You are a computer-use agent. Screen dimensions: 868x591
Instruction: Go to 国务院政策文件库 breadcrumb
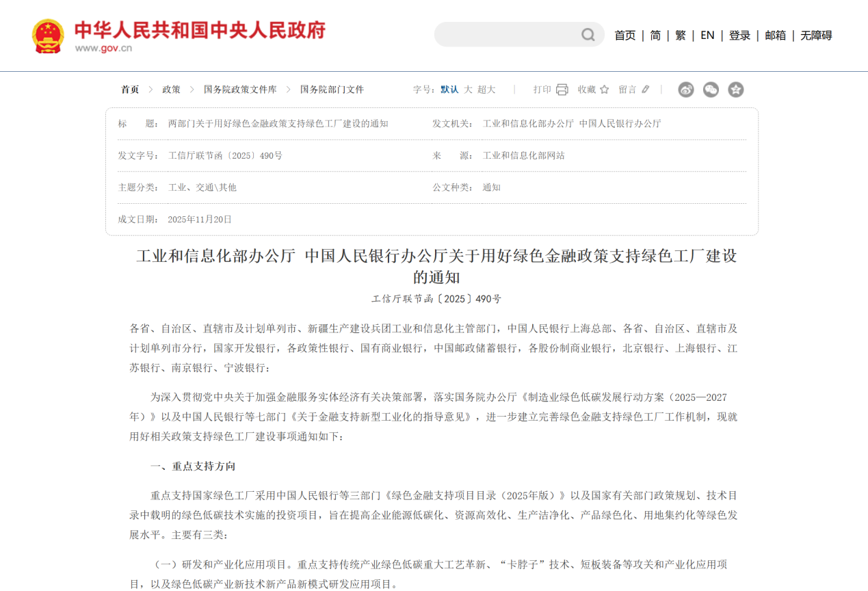click(x=240, y=90)
